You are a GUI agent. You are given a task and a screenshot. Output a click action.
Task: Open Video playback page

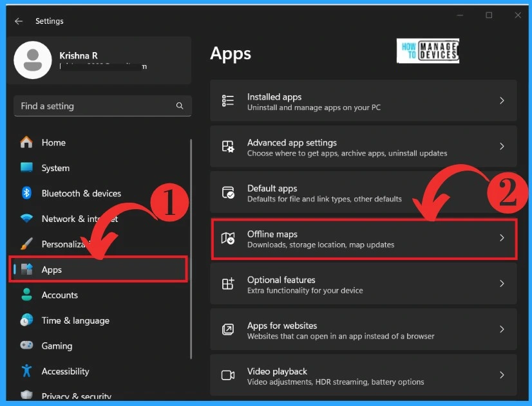click(x=363, y=375)
